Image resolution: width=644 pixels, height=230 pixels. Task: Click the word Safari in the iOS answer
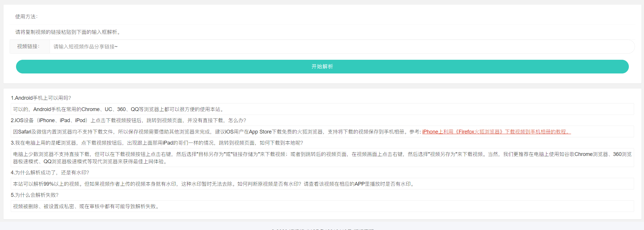click(24, 132)
